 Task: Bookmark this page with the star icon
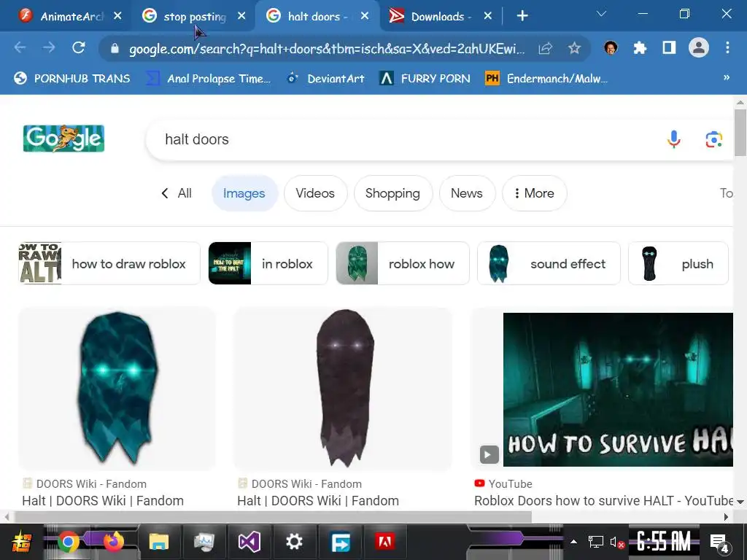click(575, 48)
